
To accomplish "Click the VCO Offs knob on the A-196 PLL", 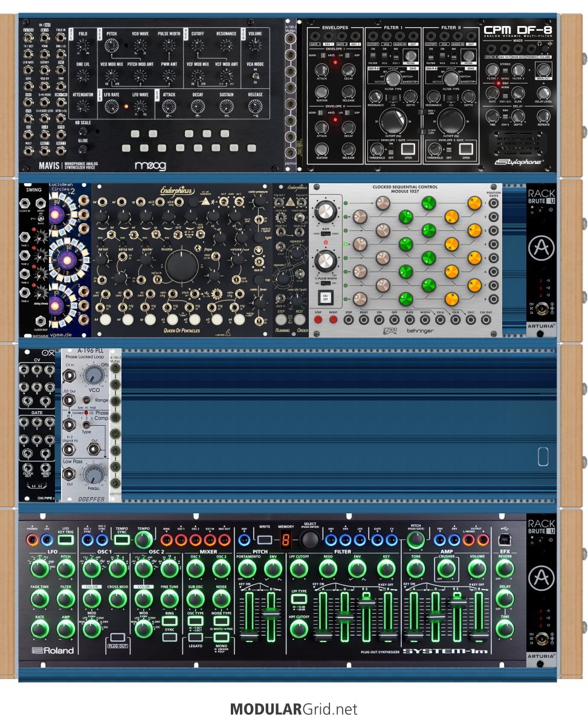I will [94, 376].
